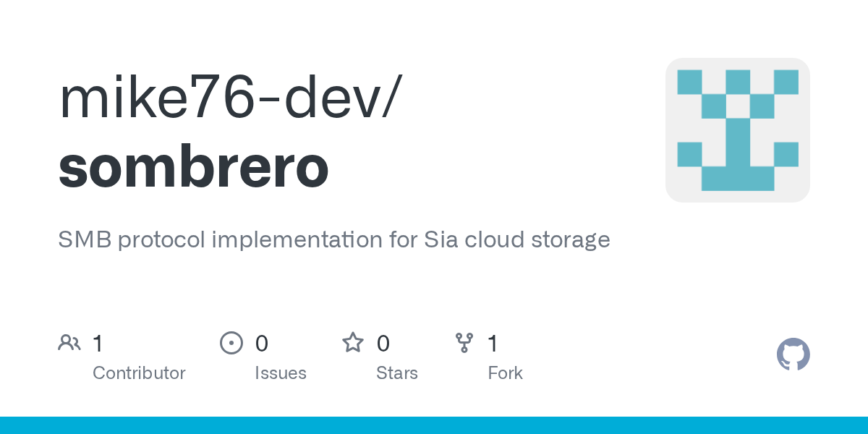868x434 pixels.
Task: Click the Issues circle icon
Action: click(231, 343)
